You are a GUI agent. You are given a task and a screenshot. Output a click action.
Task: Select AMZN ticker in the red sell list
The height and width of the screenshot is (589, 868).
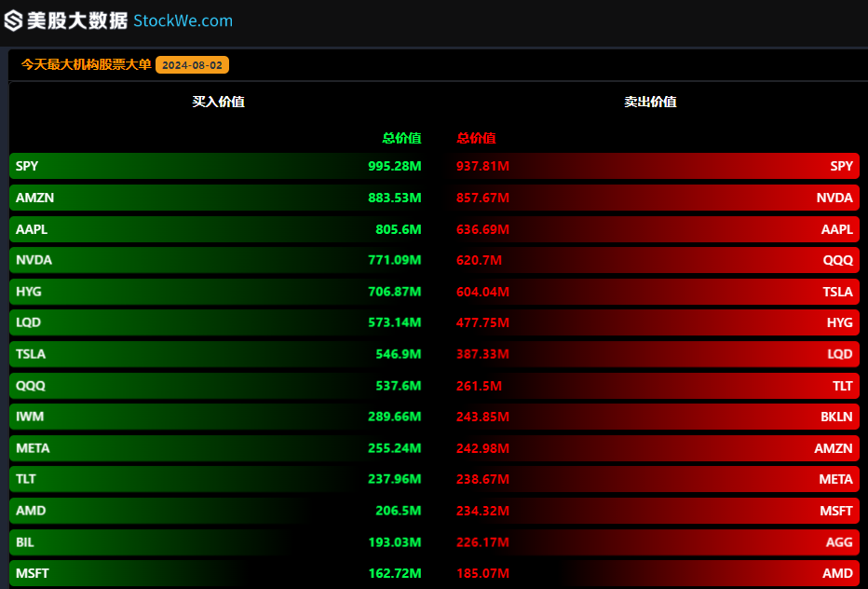(x=834, y=448)
